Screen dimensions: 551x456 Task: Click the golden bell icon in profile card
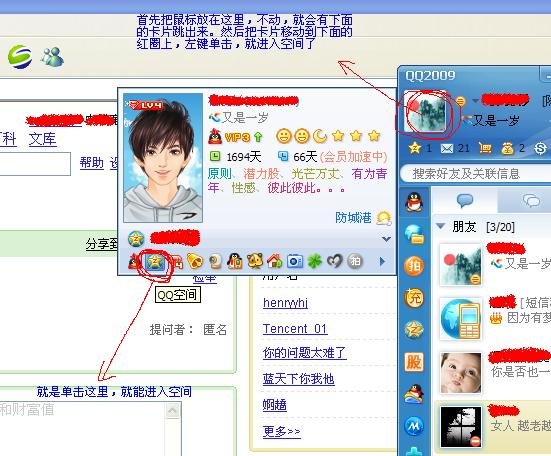[x=195, y=261]
